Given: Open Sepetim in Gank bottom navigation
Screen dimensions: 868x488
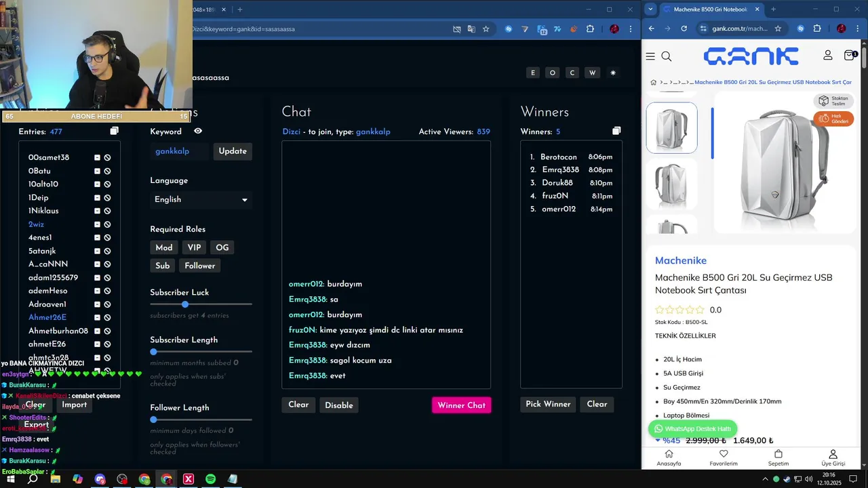Looking at the screenshot, I should pyautogui.click(x=778, y=458).
